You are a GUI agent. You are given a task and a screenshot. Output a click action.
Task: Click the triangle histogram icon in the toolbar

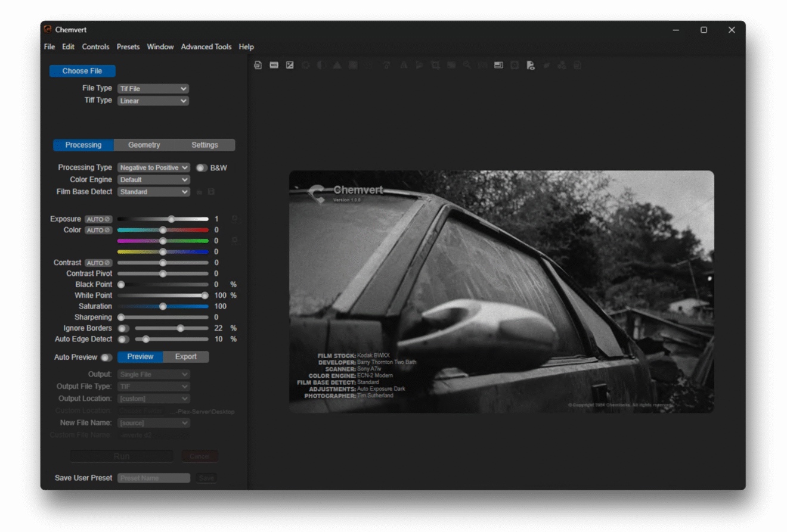[x=337, y=65]
